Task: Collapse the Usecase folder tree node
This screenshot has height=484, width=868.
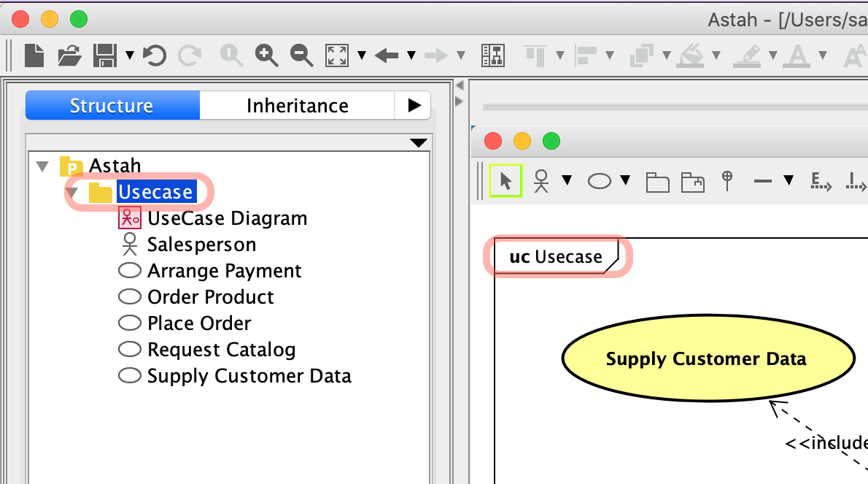Action: pyautogui.click(x=71, y=193)
